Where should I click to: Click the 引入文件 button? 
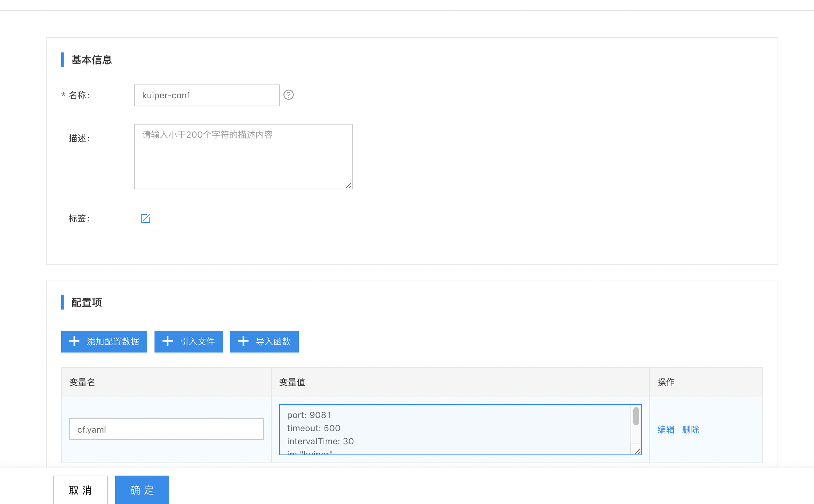(189, 342)
